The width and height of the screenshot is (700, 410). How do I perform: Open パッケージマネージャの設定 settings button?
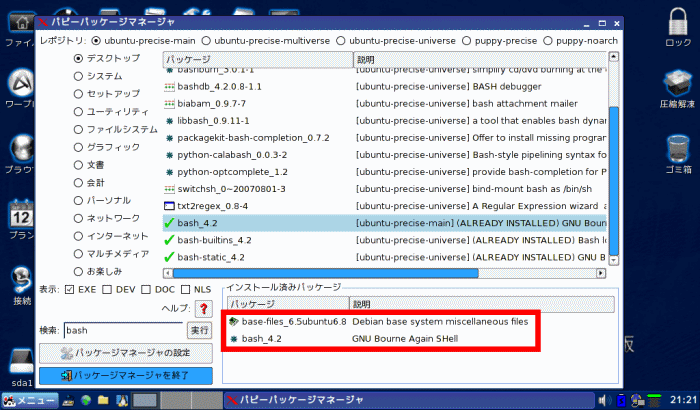[x=125, y=353]
